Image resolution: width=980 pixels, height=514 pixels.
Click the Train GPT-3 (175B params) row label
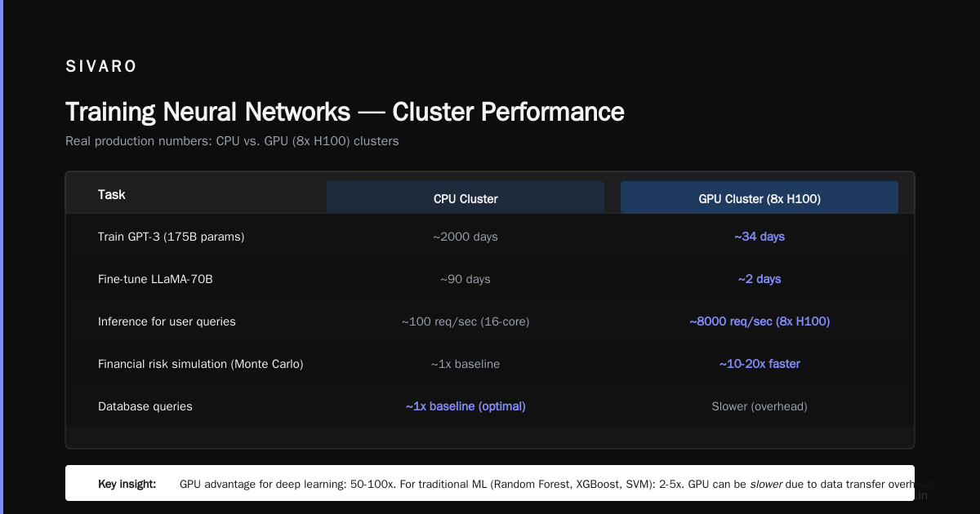[171, 237]
